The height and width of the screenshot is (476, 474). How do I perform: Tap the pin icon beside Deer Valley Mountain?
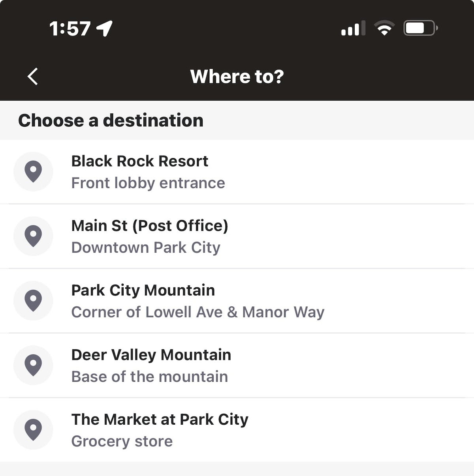[33, 365]
